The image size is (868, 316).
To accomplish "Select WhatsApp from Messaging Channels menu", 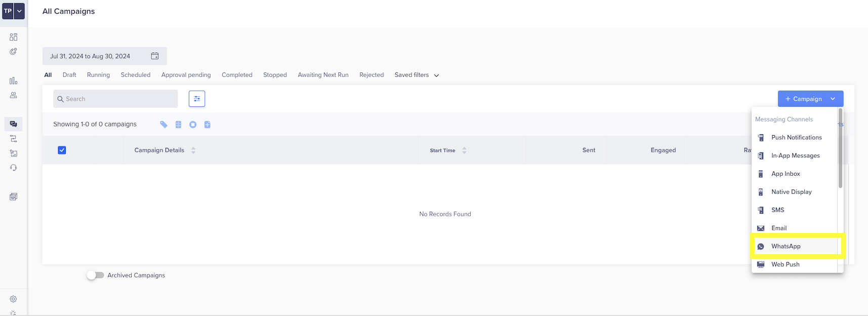I will click(x=786, y=246).
